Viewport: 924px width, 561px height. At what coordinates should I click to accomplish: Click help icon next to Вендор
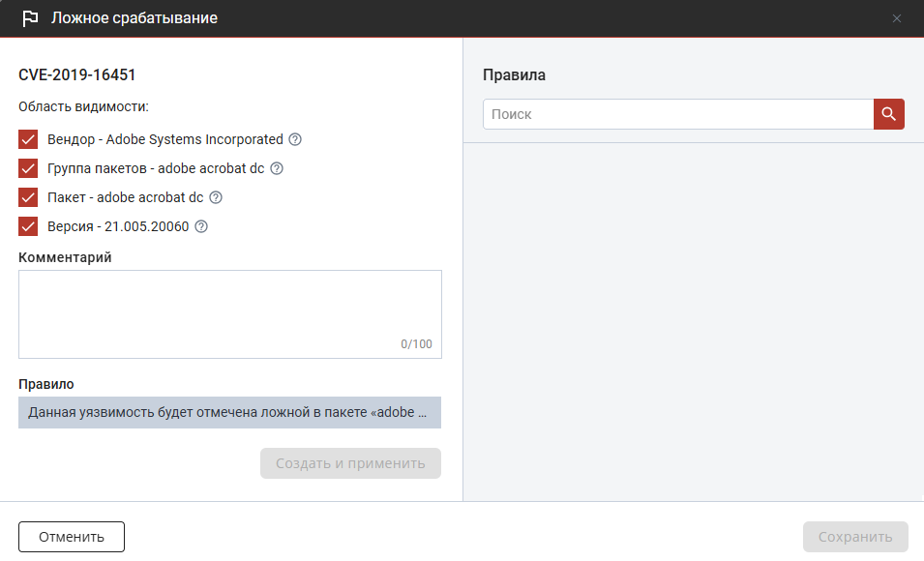click(x=295, y=139)
